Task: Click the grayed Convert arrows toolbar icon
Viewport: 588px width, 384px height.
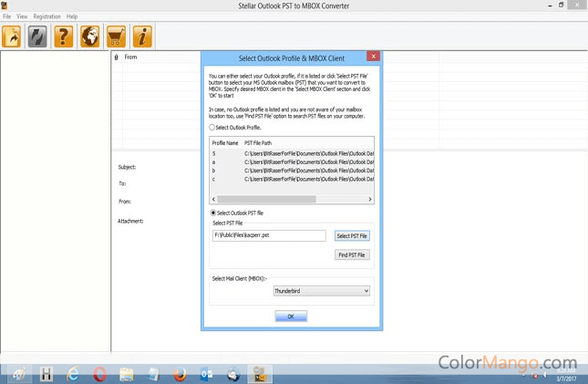Action: (38, 36)
